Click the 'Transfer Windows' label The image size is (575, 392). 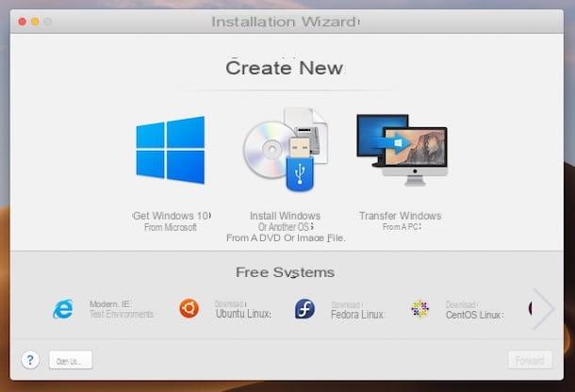tap(401, 216)
